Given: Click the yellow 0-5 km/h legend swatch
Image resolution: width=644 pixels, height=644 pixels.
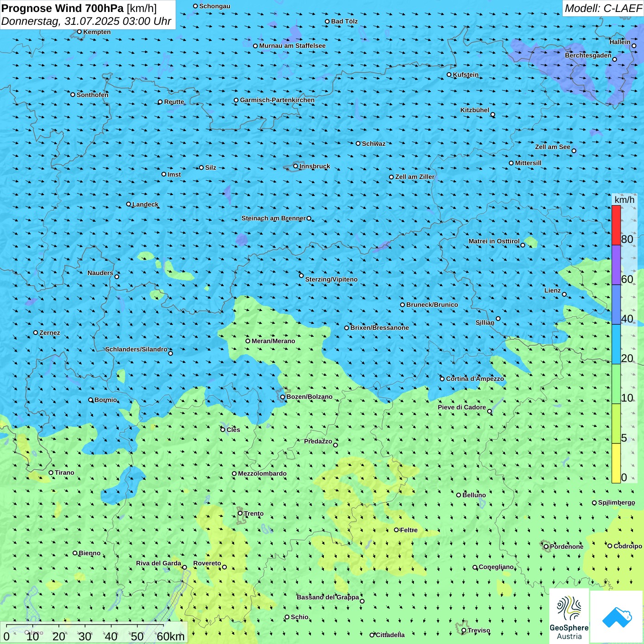Looking at the screenshot, I should (616, 463).
